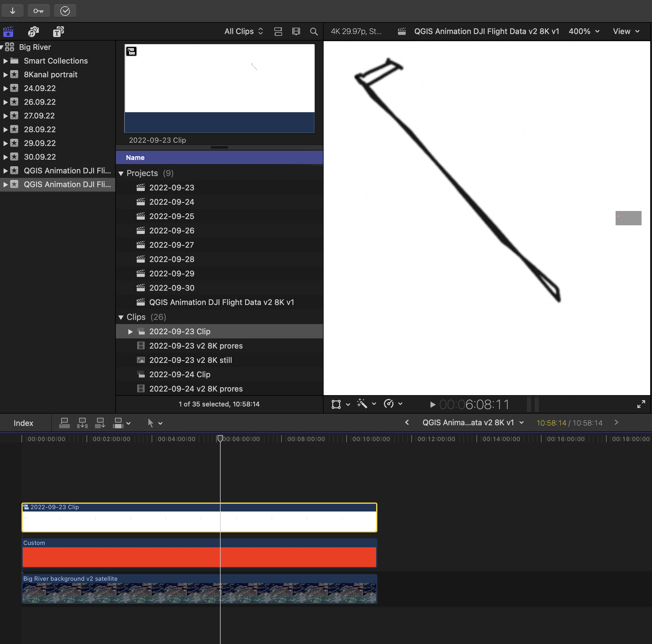The width and height of the screenshot is (652, 644).
Task: Expand the 2022-09-23 Clip disclosure triangle
Action: (130, 332)
